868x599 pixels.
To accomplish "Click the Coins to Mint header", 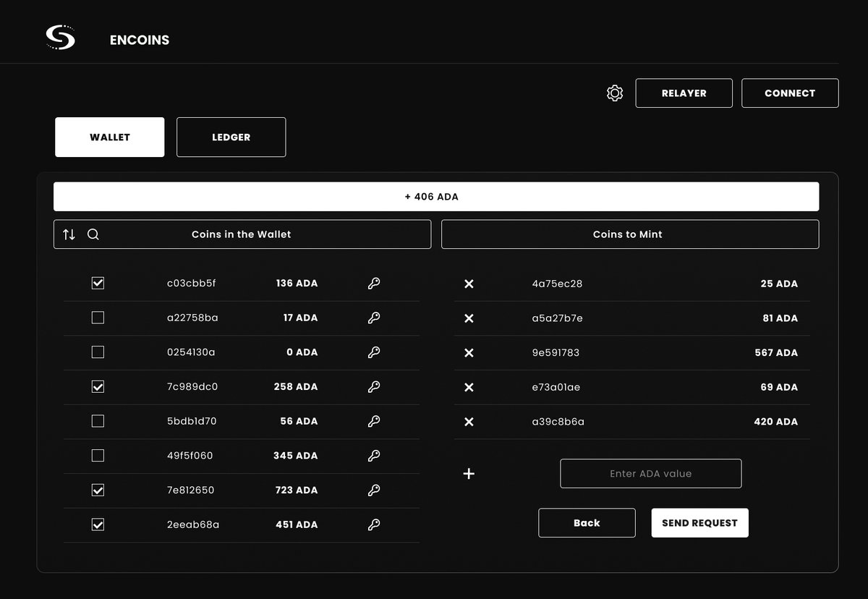I will pos(630,234).
